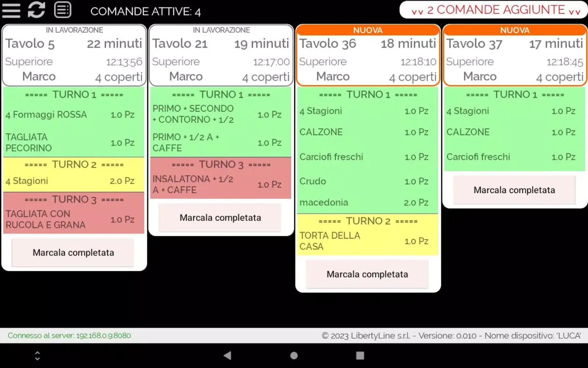Tap Carciofi freschi in Tavolo 37

511,157
